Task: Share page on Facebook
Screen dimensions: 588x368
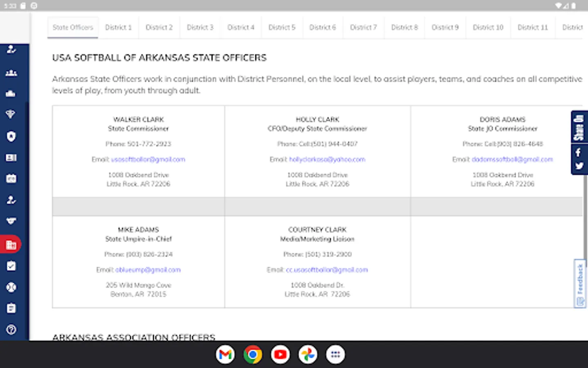Action: pos(579,153)
